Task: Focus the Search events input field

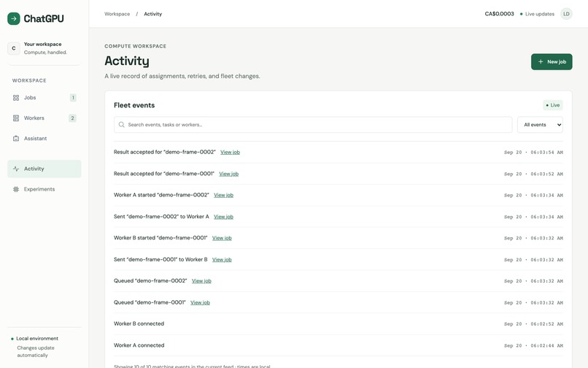Action: pos(313,125)
